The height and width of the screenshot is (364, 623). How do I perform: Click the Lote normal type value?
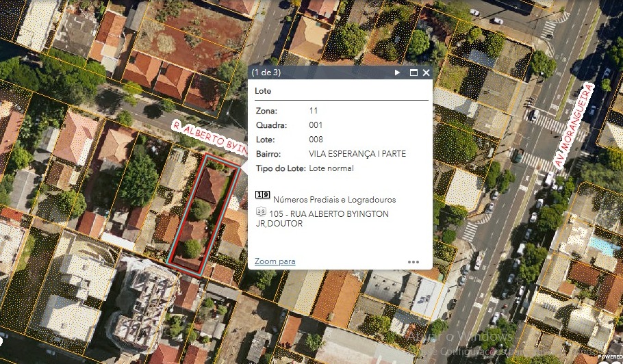pos(331,168)
